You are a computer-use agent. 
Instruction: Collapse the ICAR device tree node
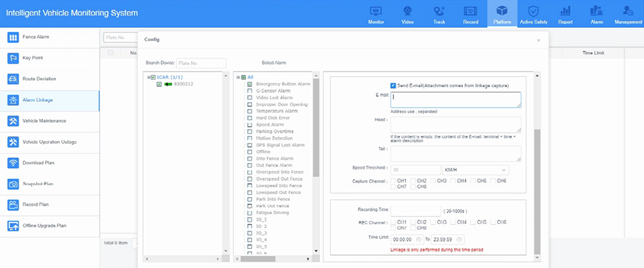point(149,77)
